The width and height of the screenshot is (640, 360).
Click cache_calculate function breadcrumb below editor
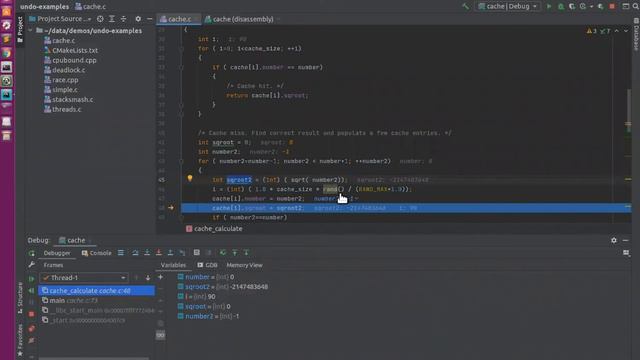214,229
